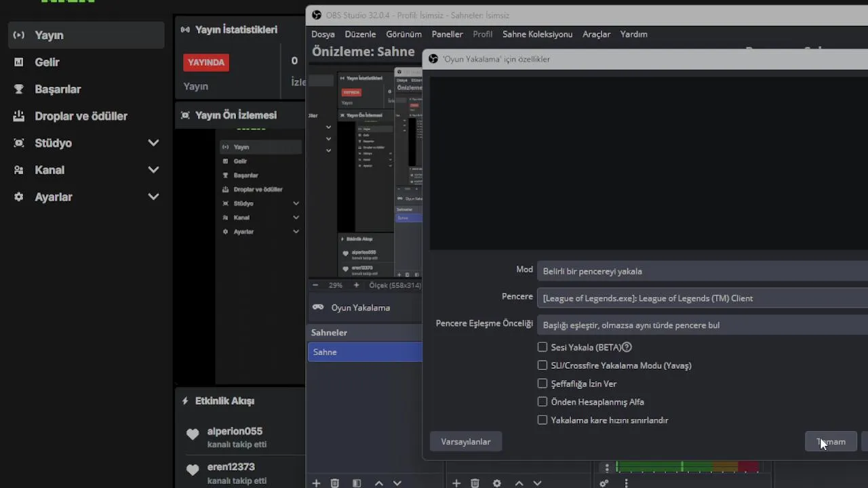Open audio track options dots beside meter
Screen dimensions: 868x488
pyautogui.click(x=607, y=468)
